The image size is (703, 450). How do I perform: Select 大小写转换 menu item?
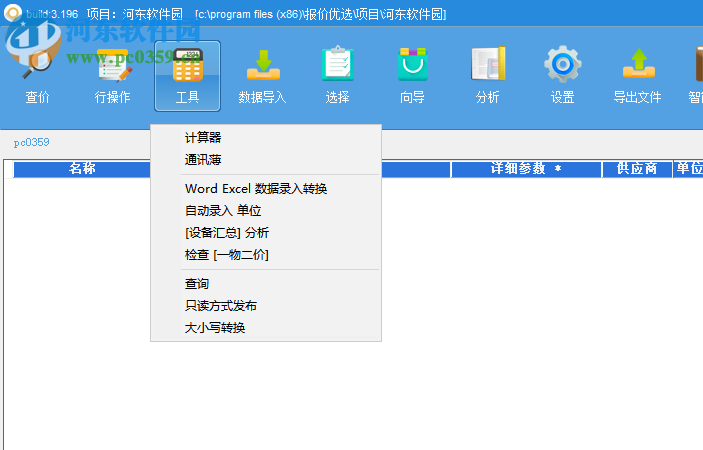(x=266, y=328)
